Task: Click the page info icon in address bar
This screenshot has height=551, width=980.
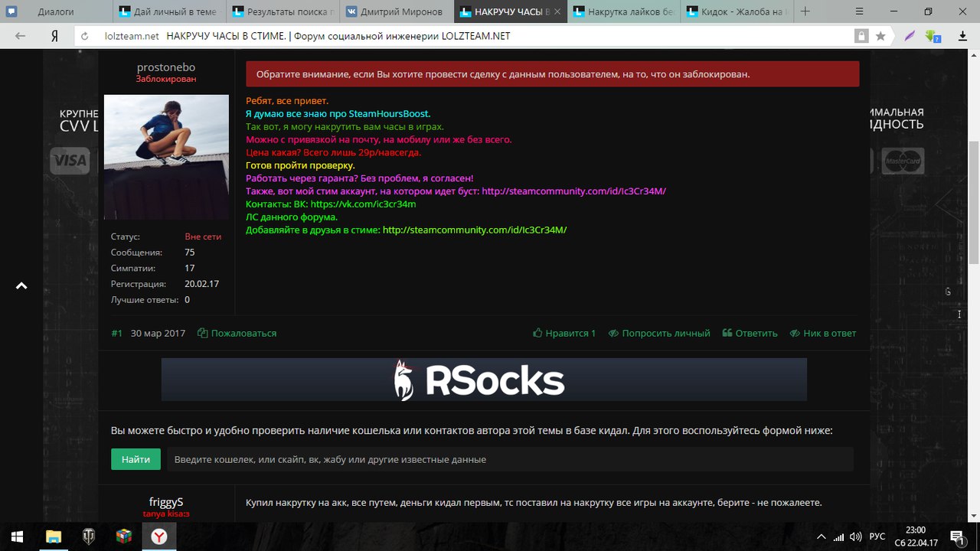Action: click(x=86, y=36)
